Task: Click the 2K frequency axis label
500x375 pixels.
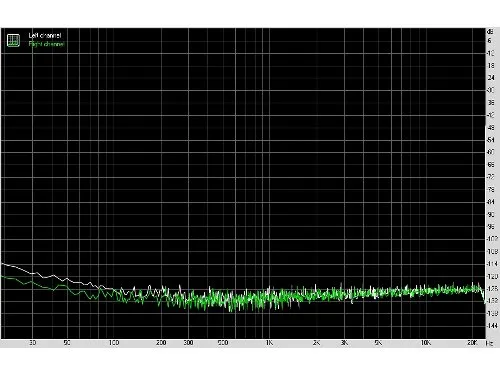Action: tap(317, 343)
